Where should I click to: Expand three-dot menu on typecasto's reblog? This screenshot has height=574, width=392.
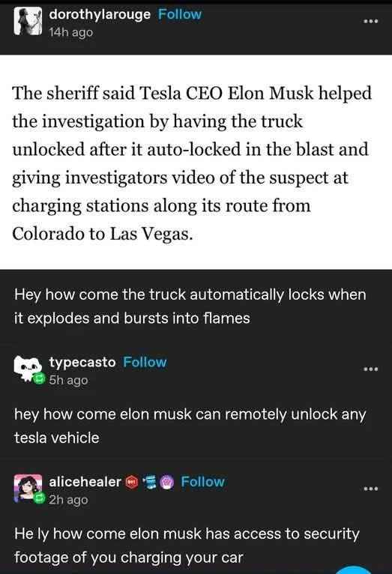[x=370, y=369]
